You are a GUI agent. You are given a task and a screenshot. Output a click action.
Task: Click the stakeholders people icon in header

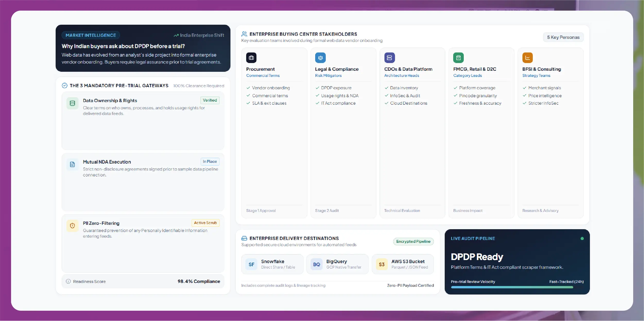click(x=244, y=34)
